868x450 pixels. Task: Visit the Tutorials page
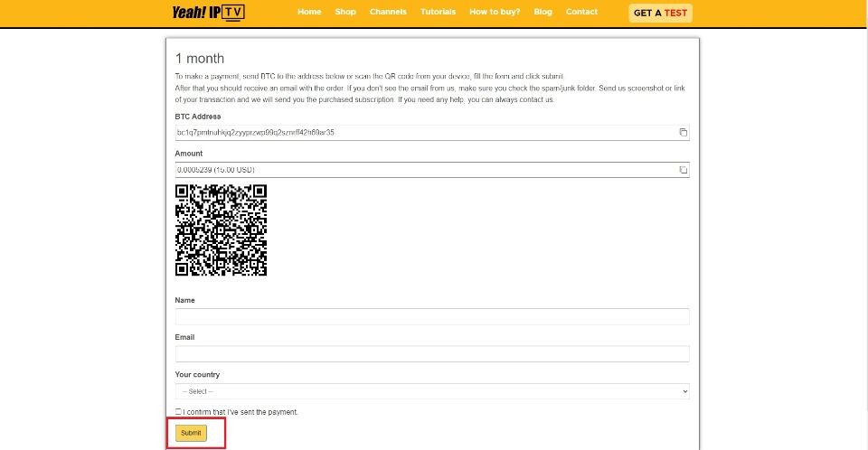tap(438, 12)
